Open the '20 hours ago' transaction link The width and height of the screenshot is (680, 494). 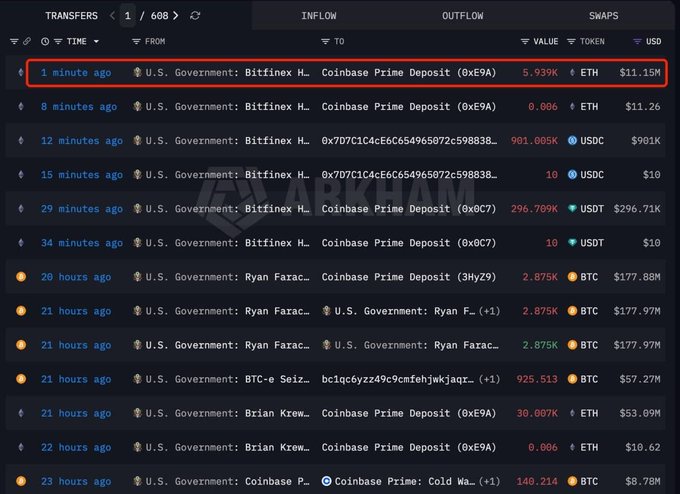(x=76, y=277)
